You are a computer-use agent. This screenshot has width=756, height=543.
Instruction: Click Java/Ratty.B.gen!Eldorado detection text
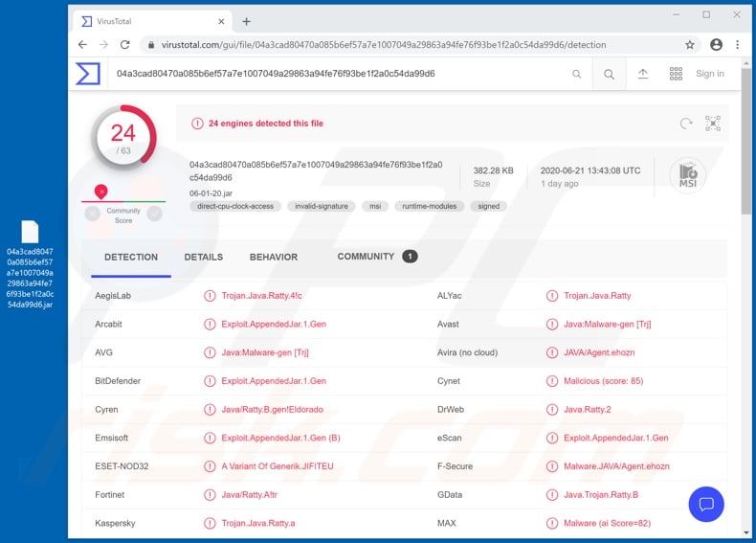pyautogui.click(x=272, y=410)
